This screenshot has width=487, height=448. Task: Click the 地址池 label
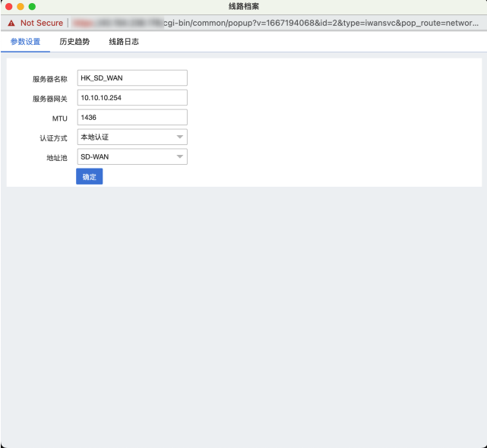point(57,158)
